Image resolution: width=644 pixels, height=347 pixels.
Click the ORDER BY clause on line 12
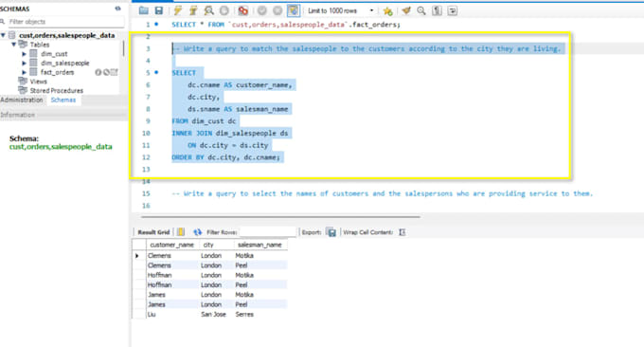226,157
